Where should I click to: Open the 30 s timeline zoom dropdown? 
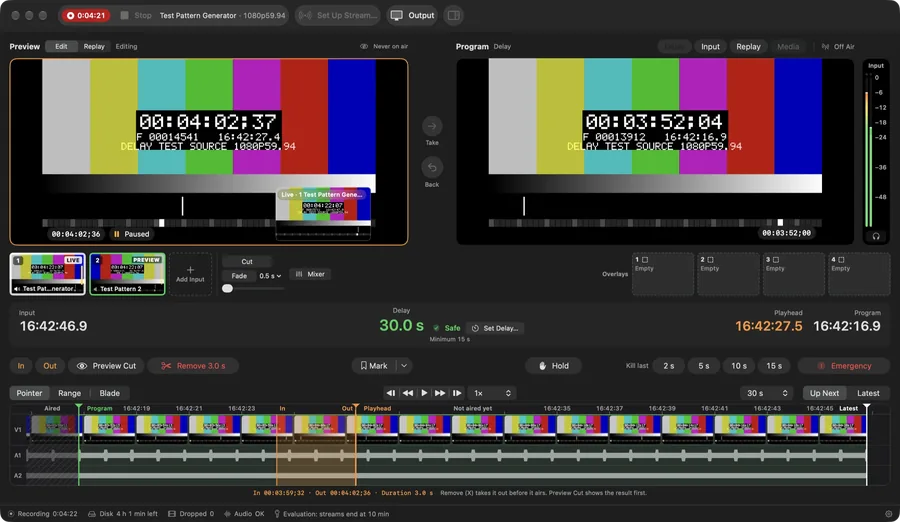click(x=767, y=393)
